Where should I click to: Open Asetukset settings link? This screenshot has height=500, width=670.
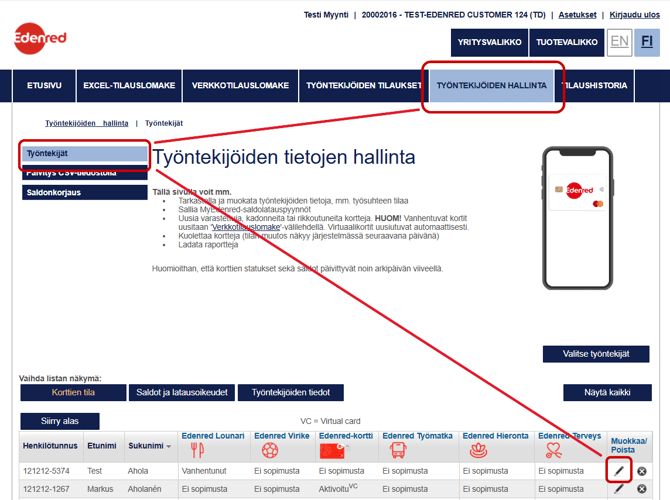point(577,15)
